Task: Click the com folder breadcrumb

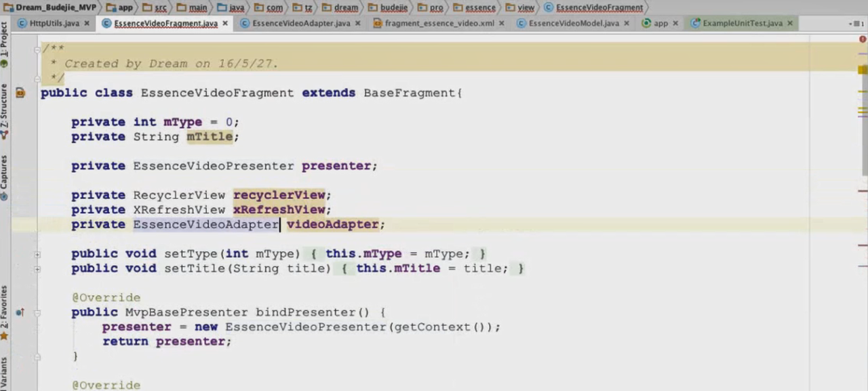Action: 269,7
